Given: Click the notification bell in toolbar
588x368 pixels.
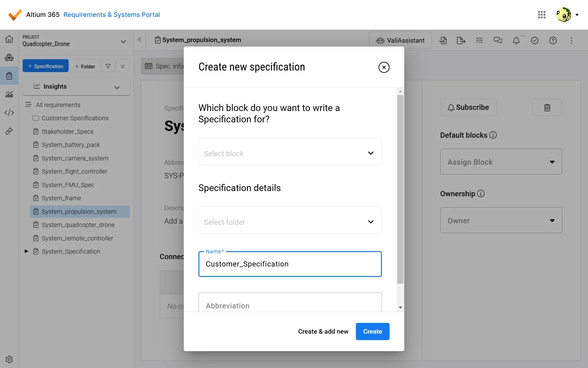Looking at the screenshot, I should click(x=516, y=40).
